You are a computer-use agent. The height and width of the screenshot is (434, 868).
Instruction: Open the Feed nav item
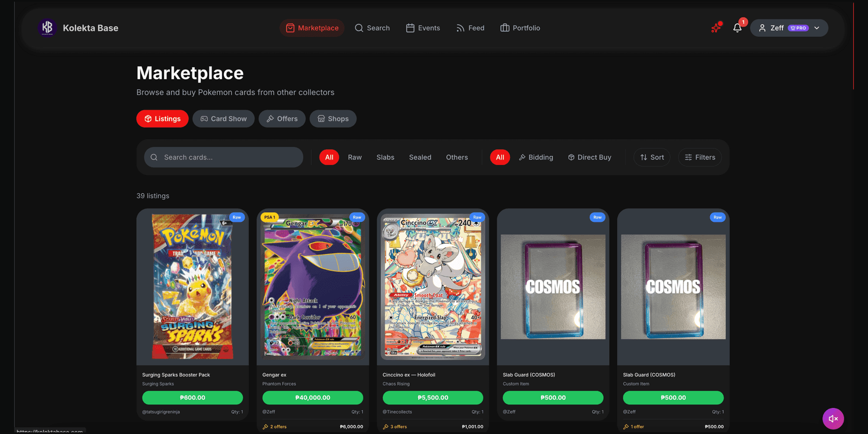click(470, 28)
